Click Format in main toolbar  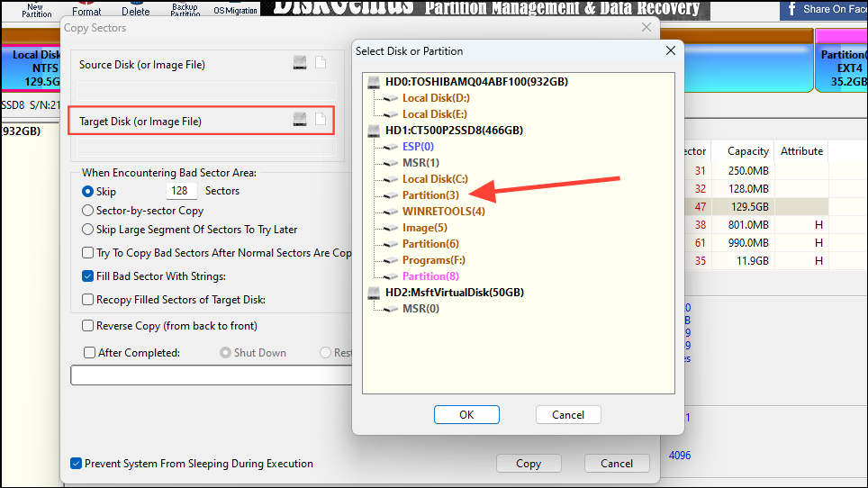click(86, 8)
